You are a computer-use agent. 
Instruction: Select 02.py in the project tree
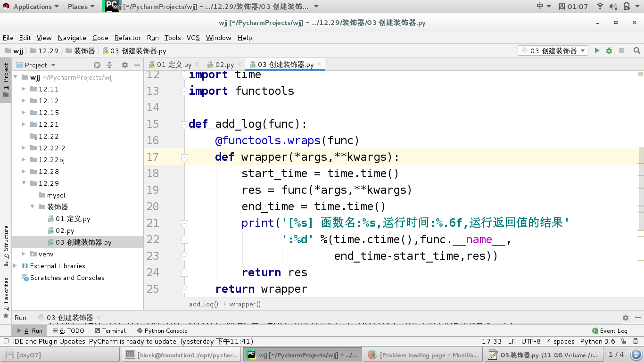point(65,230)
